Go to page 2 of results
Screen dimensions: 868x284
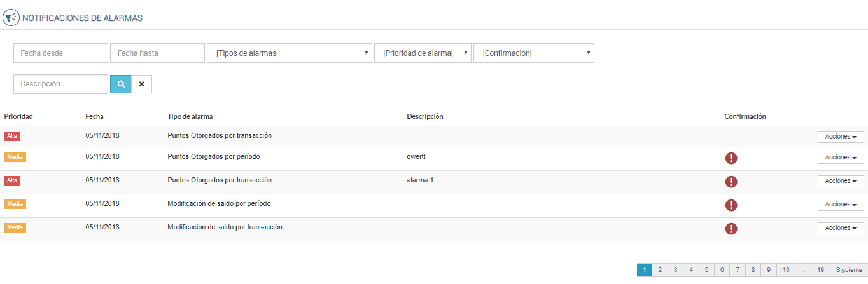(x=660, y=270)
